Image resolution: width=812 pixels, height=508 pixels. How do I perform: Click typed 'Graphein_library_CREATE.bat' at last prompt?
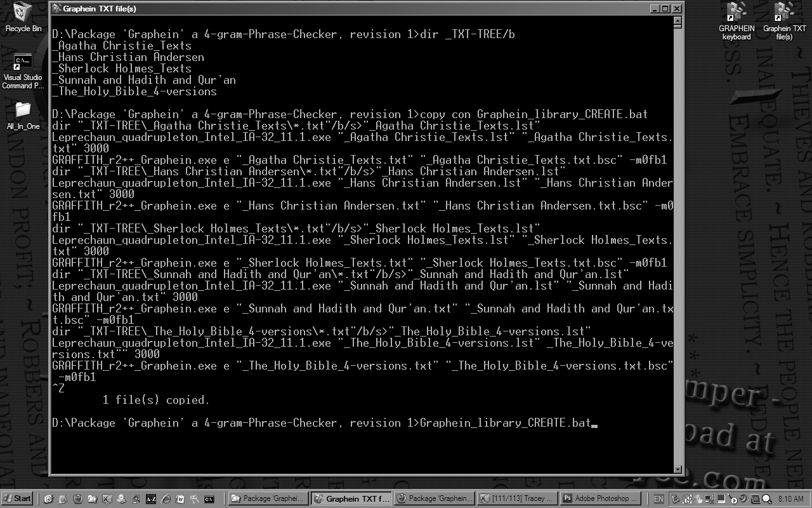pyautogui.click(x=505, y=423)
